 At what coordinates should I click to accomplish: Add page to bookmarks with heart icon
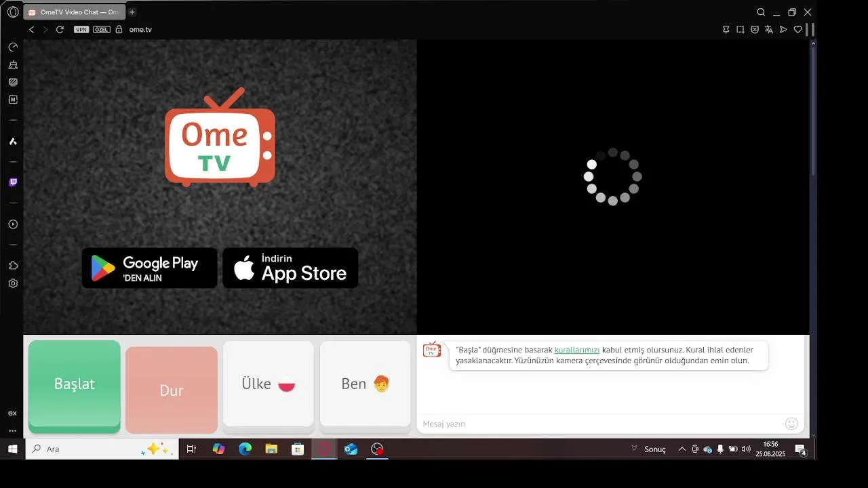[x=797, y=30]
